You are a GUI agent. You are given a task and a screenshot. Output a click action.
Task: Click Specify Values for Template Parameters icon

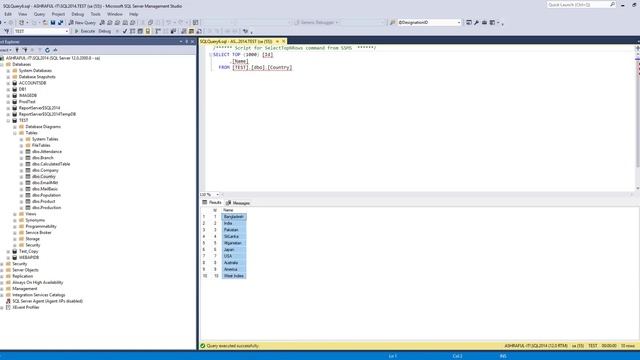tap(245, 31)
